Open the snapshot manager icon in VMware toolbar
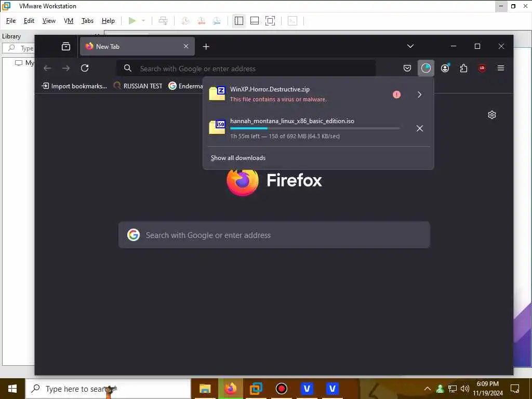 pos(217,21)
